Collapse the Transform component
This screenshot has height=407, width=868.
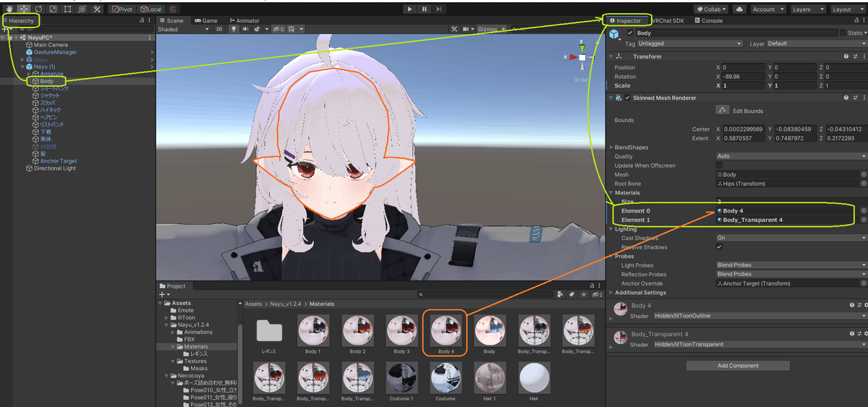tap(612, 56)
